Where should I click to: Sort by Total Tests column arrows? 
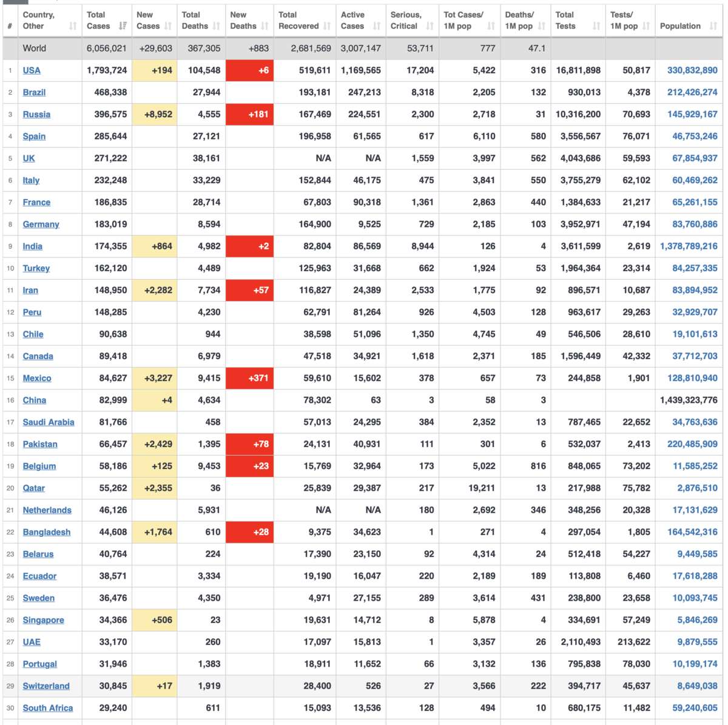pyautogui.click(x=596, y=26)
